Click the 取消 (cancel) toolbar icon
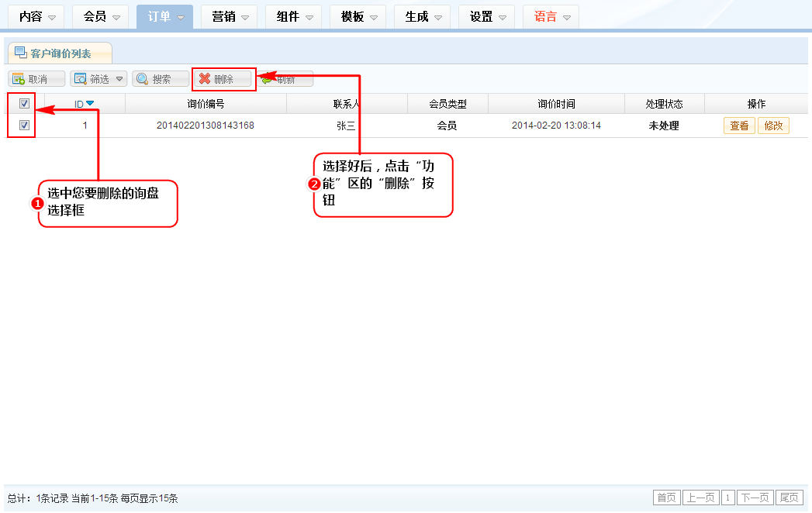812x513 pixels. pos(19,79)
